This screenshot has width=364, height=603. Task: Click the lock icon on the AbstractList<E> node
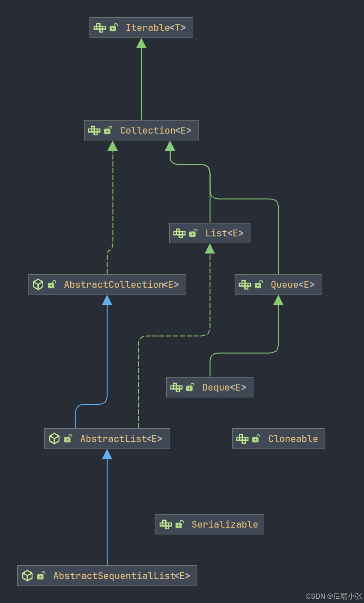pyautogui.click(x=68, y=439)
